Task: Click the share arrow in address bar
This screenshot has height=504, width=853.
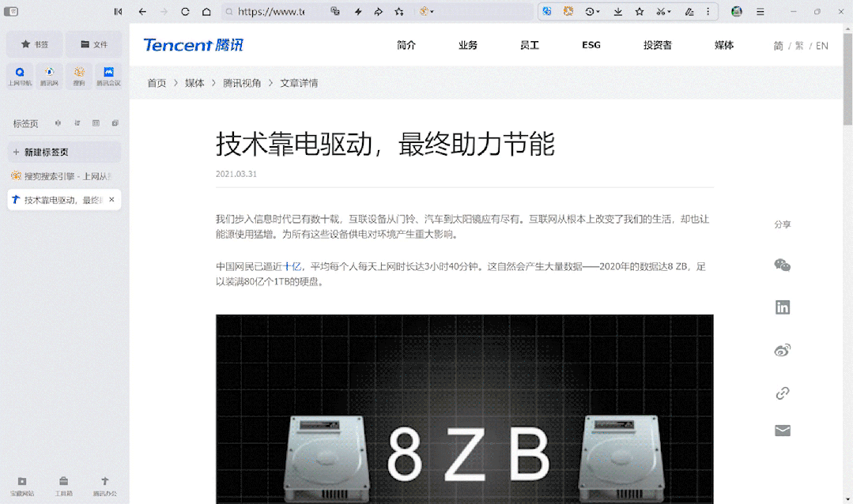Action: point(379,11)
